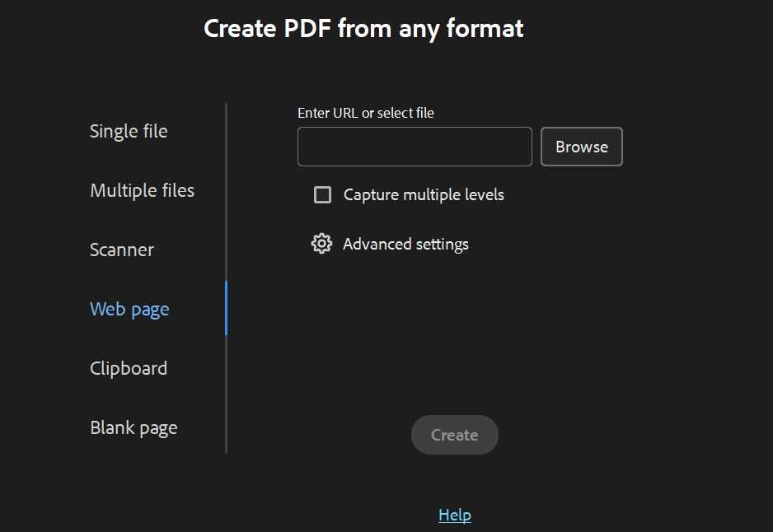
Task: Choose Scanner as the PDF source
Action: coord(122,250)
